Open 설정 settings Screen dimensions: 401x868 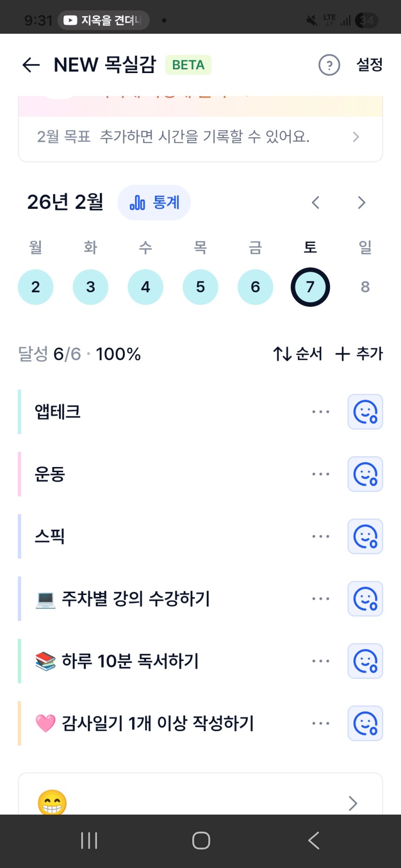[370, 65]
